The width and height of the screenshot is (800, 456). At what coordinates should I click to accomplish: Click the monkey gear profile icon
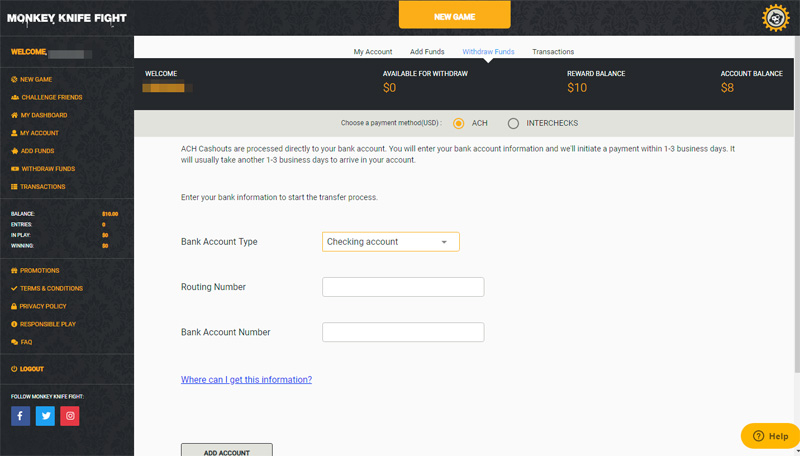point(776,18)
